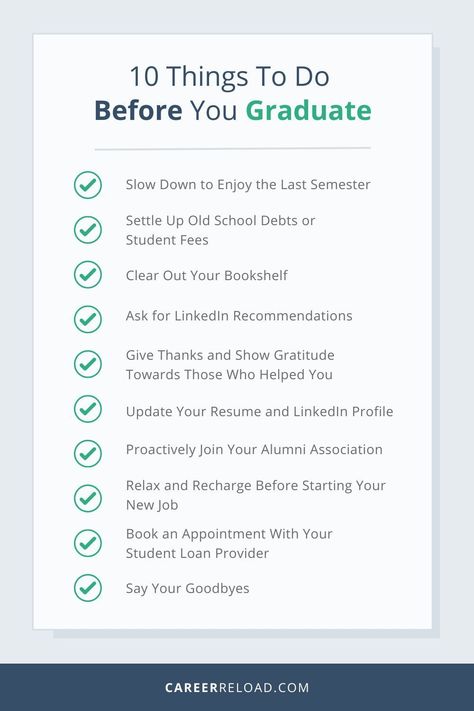Click the CAREERRELOAD.COM footer link
The height and width of the screenshot is (711, 474).
237,687
